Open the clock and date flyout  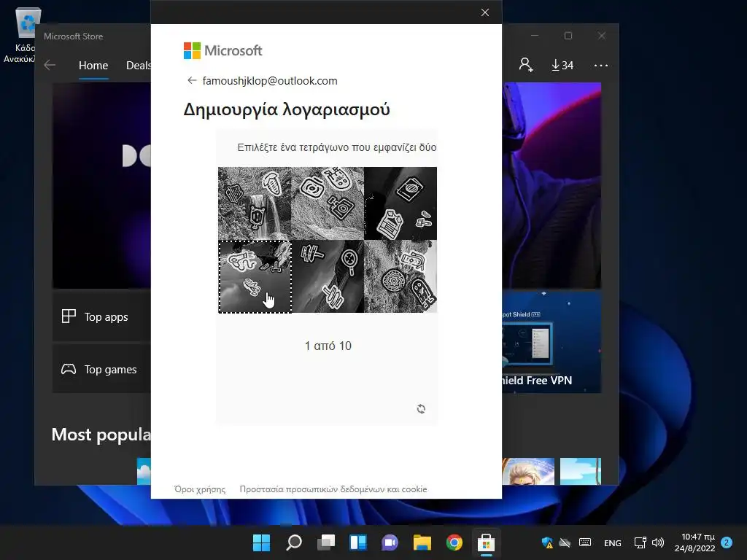(694, 542)
